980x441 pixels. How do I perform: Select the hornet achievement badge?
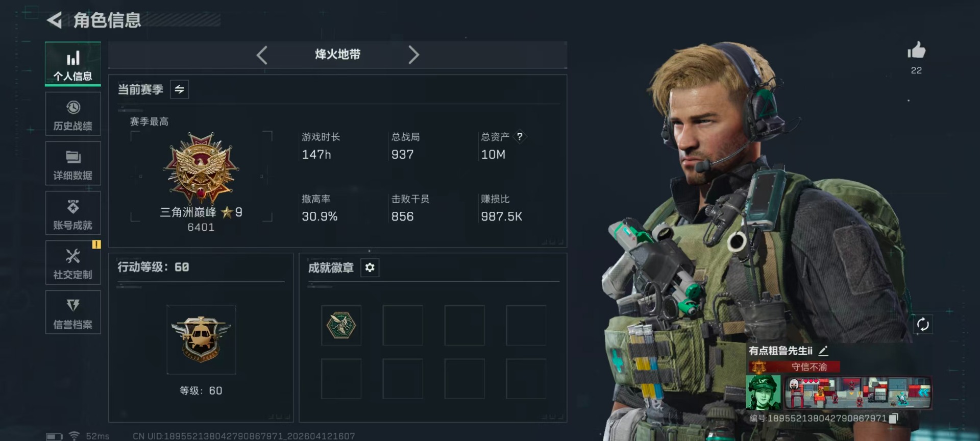point(341,326)
